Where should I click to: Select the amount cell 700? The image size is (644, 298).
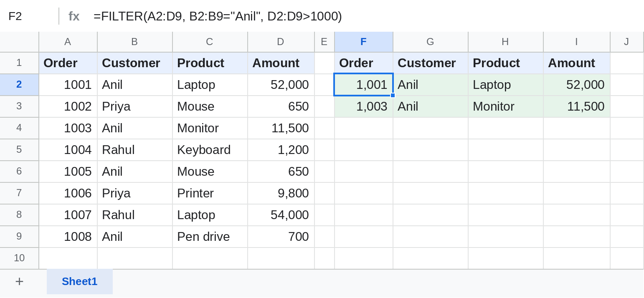click(281, 237)
